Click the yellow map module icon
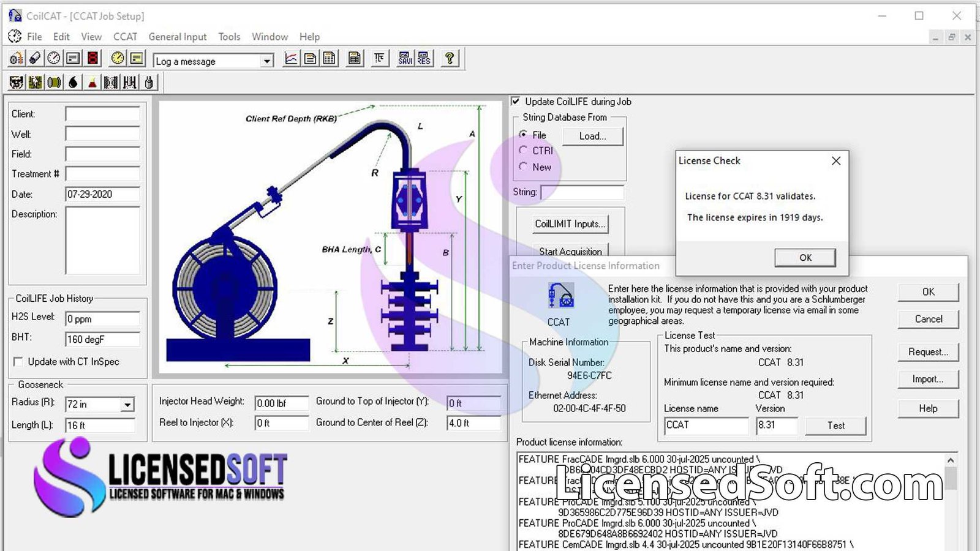980x551 pixels. (36, 82)
